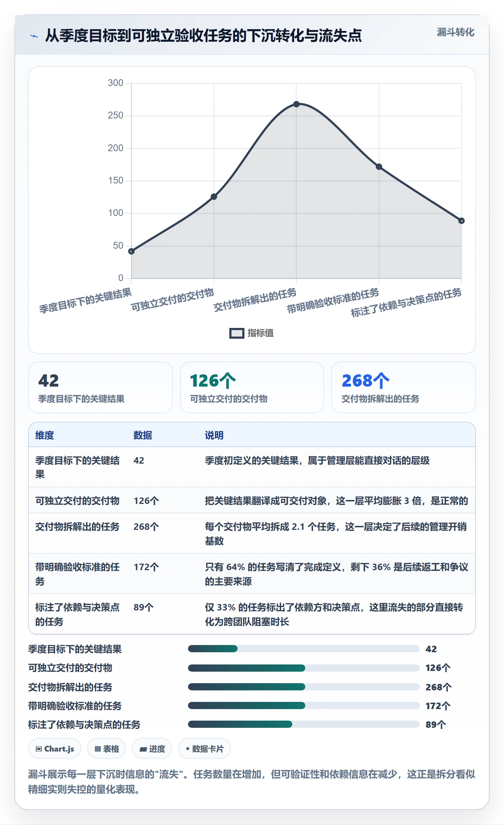Image resolution: width=504 pixels, height=825 pixels.
Task: Open the card showing 268个
Action: tap(404, 387)
